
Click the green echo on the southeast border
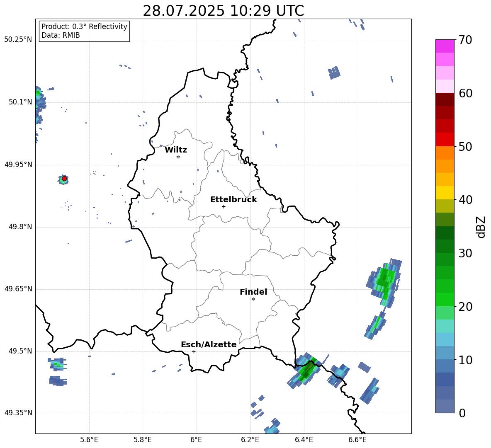pos(305,371)
